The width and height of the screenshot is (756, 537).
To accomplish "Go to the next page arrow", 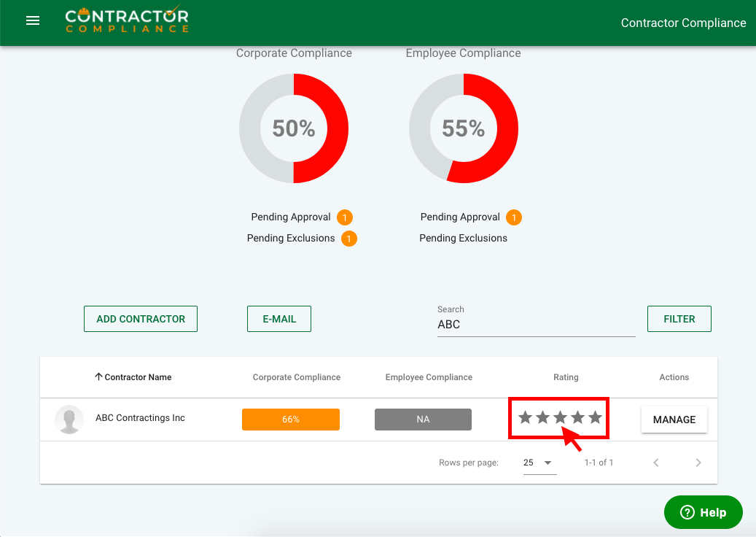I will [698, 463].
